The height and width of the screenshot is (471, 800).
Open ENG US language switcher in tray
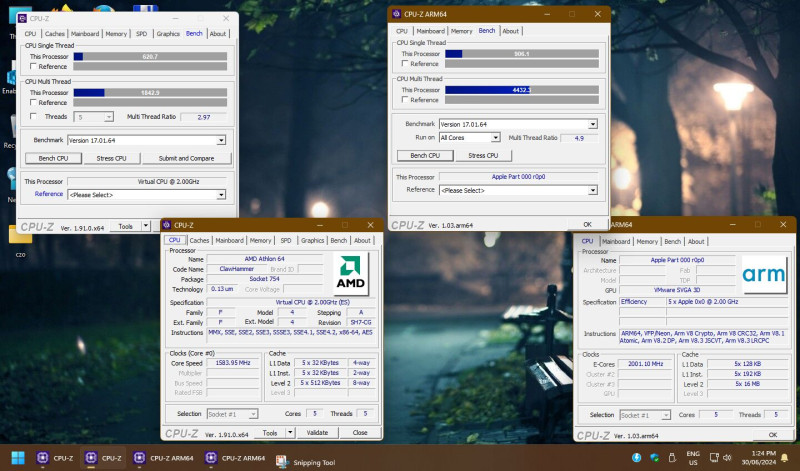click(x=693, y=458)
